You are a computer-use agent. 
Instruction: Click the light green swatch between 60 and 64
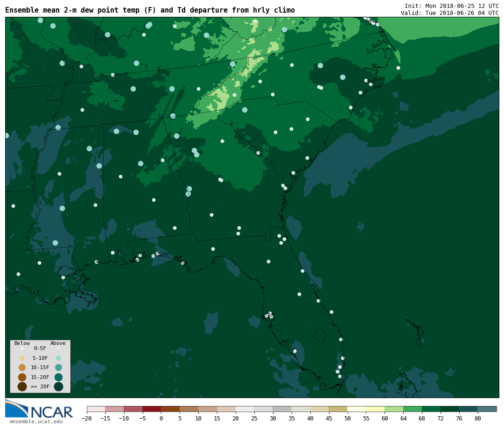[x=394, y=409]
